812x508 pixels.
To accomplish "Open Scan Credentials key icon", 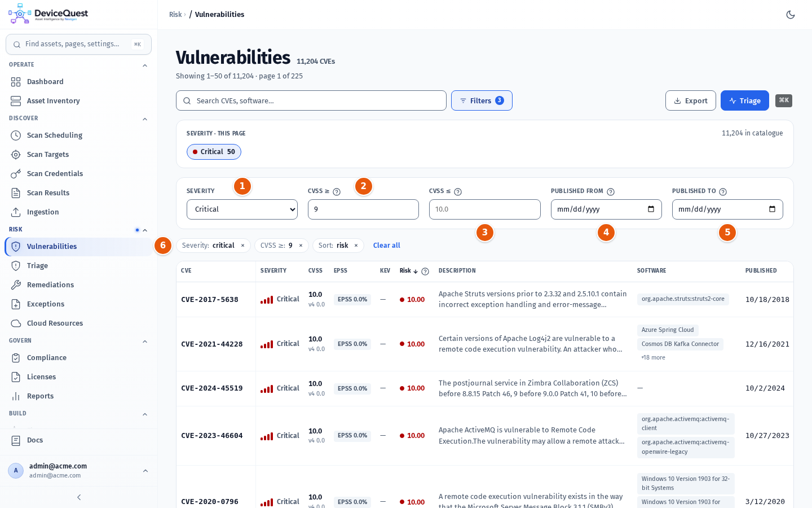I will (16, 174).
